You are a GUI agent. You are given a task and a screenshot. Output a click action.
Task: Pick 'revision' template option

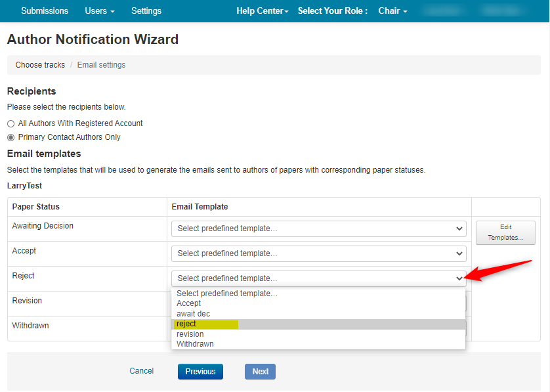coord(190,334)
